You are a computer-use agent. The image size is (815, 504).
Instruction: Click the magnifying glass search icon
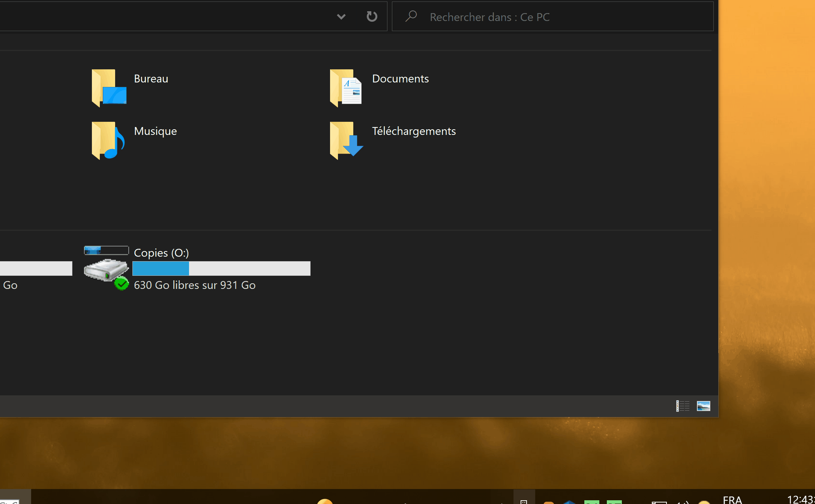pyautogui.click(x=411, y=16)
